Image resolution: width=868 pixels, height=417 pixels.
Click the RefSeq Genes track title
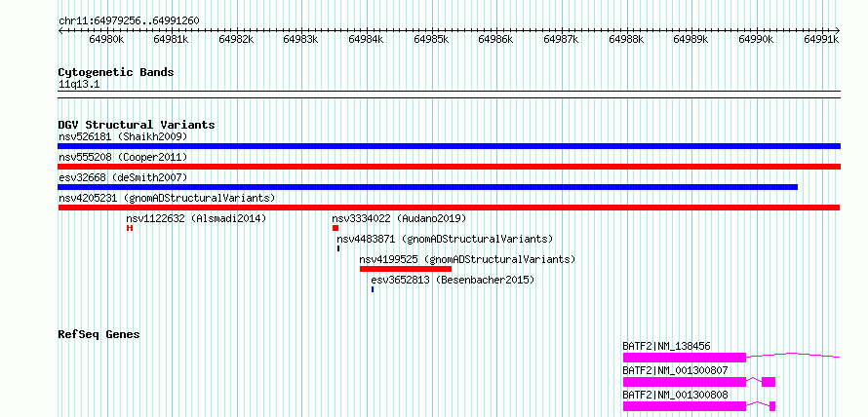(99, 334)
